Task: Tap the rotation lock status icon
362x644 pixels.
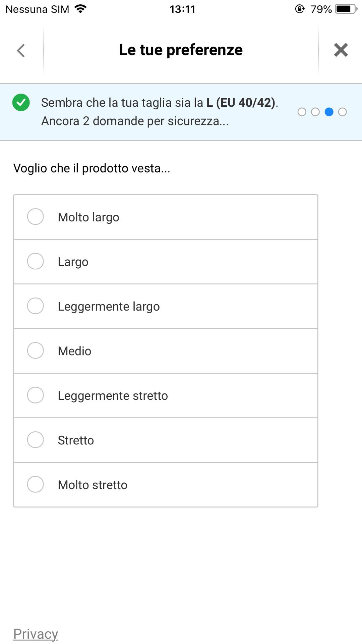Action: coord(299,9)
